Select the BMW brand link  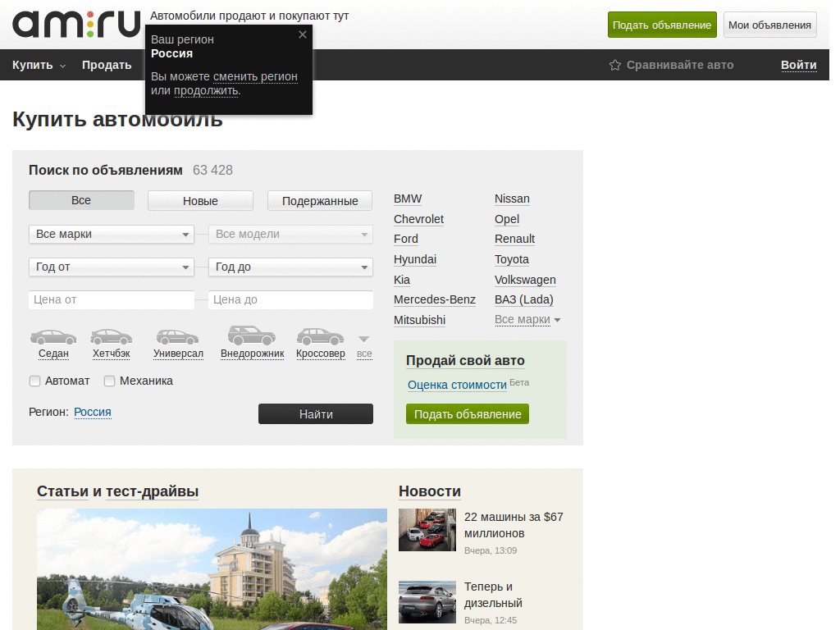(x=408, y=199)
